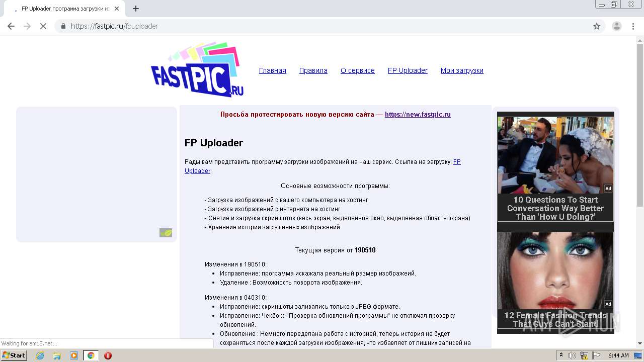Open File Explorer from the taskbar
Image resolution: width=644 pixels, height=362 pixels.
coord(57,355)
